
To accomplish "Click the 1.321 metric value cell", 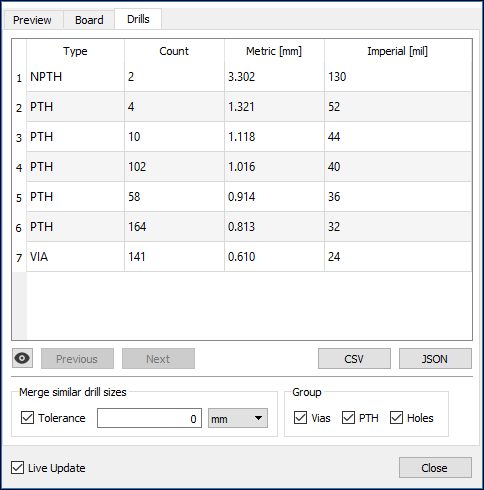I will click(x=274, y=107).
